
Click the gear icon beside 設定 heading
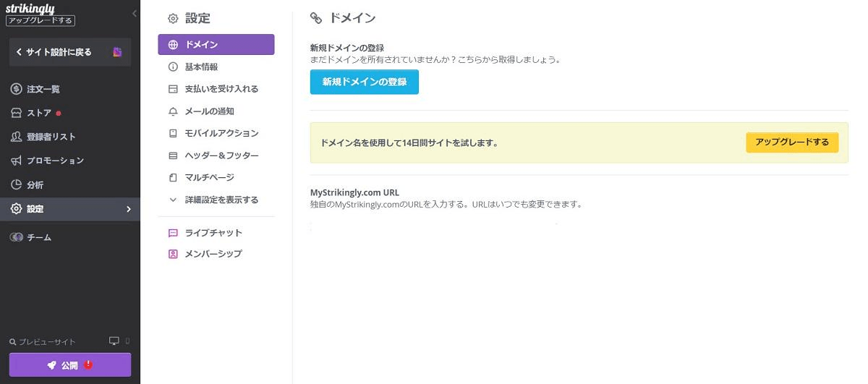coord(173,19)
